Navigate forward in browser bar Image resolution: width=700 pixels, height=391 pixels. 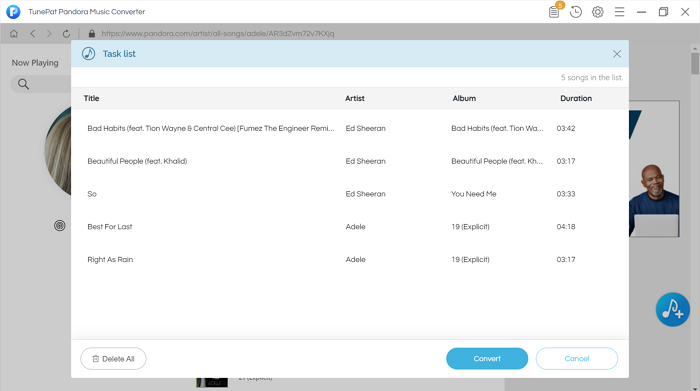[49, 33]
